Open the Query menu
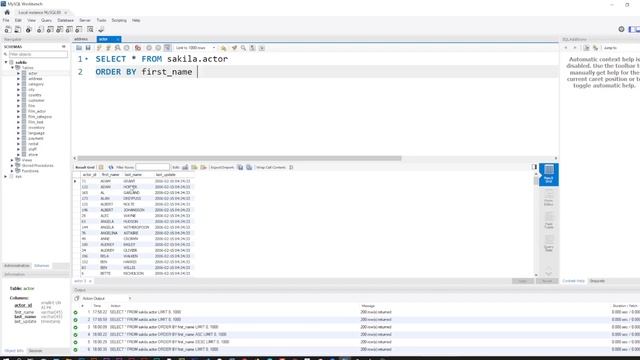Image resolution: width=640 pixels, height=360 pixels. point(46,20)
